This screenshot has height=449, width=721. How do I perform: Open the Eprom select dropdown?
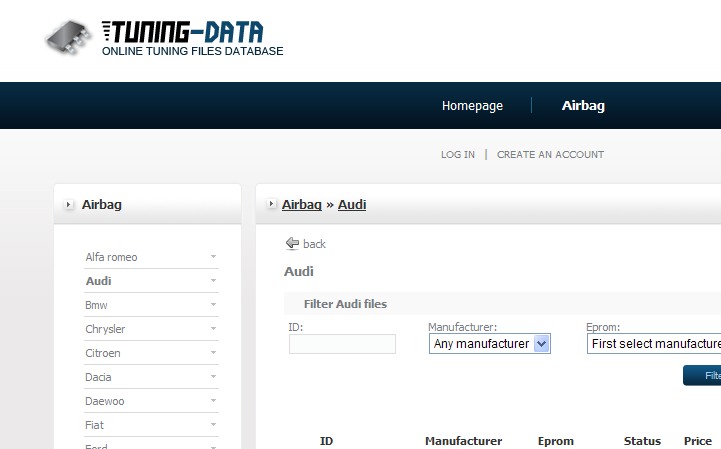coord(654,344)
